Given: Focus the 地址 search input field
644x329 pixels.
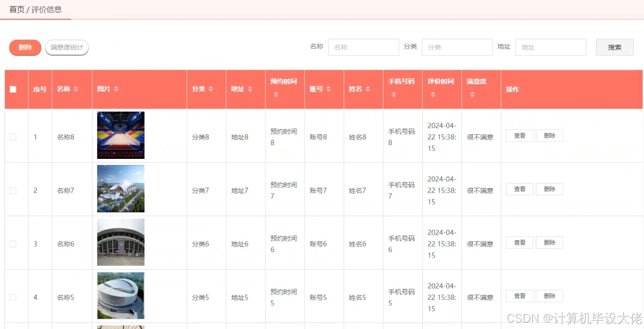Looking at the screenshot, I should pyautogui.click(x=551, y=48).
